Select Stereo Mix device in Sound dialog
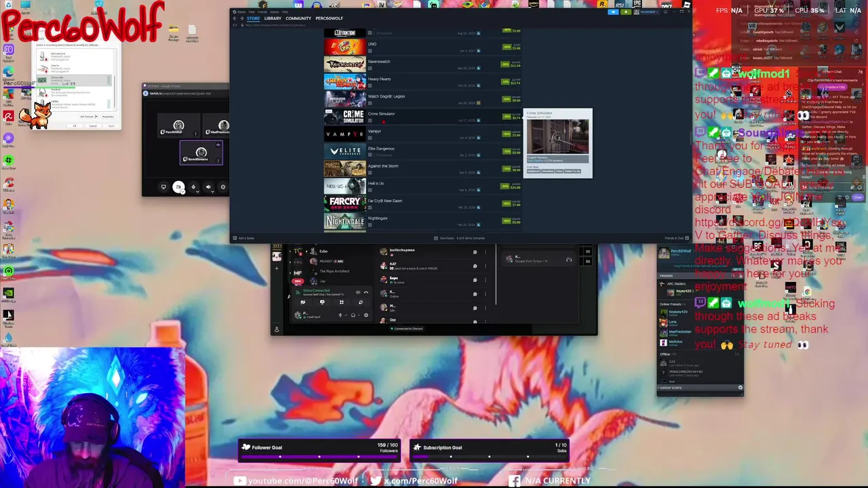Image resolution: width=868 pixels, height=488 pixels. tap(74, 80)
